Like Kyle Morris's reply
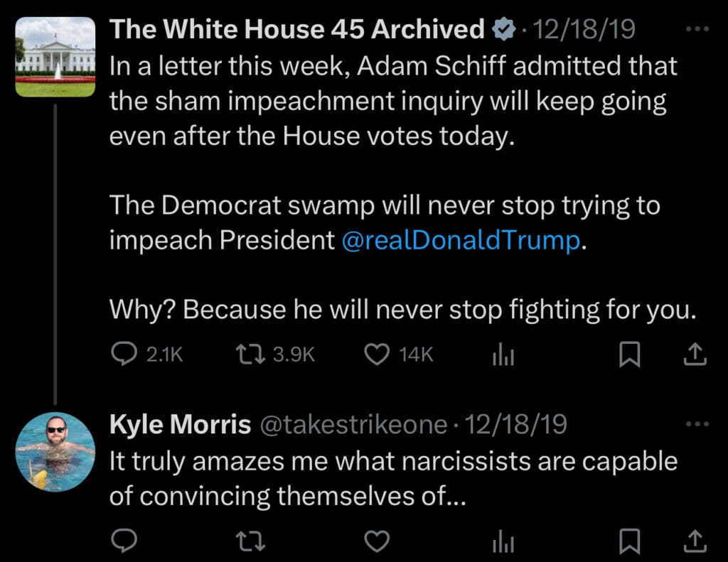This screenshot has height=562, width=728. (377, 542)
